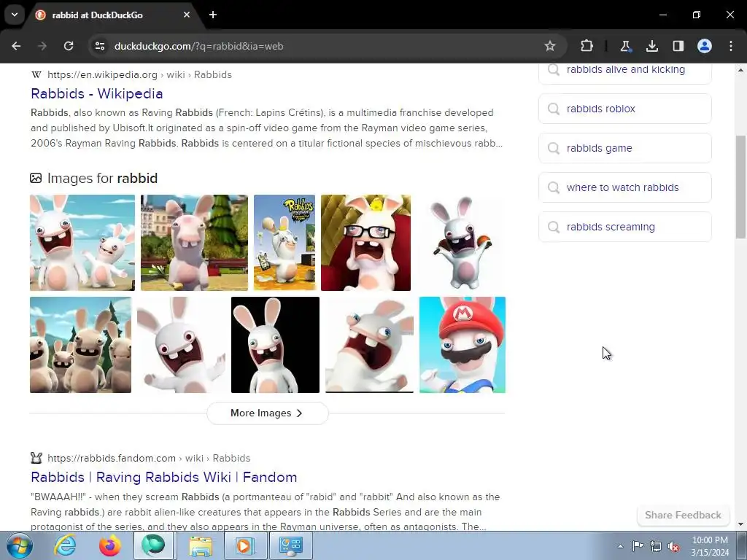Close the rabbid at DuckDuckGo tab
This screenshot has height=560, width=747.
click(187, 15)
